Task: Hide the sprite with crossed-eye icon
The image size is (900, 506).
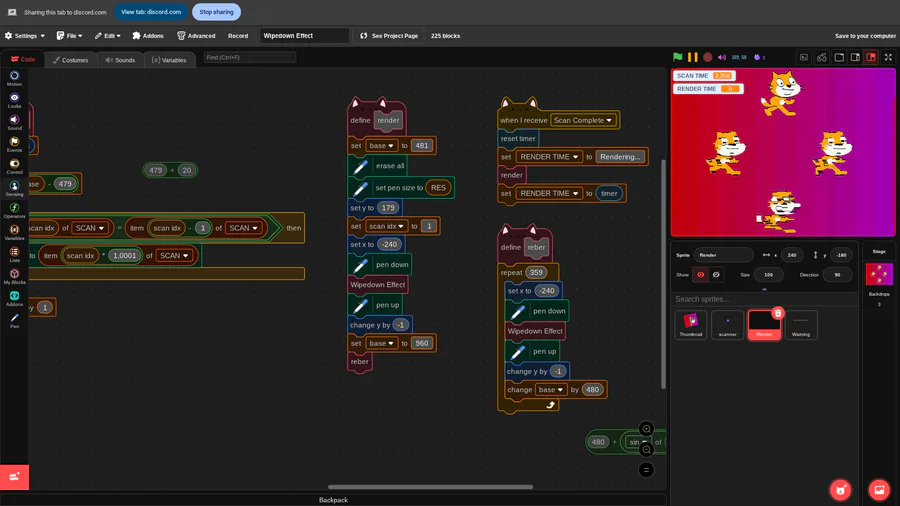Action: 716,274
